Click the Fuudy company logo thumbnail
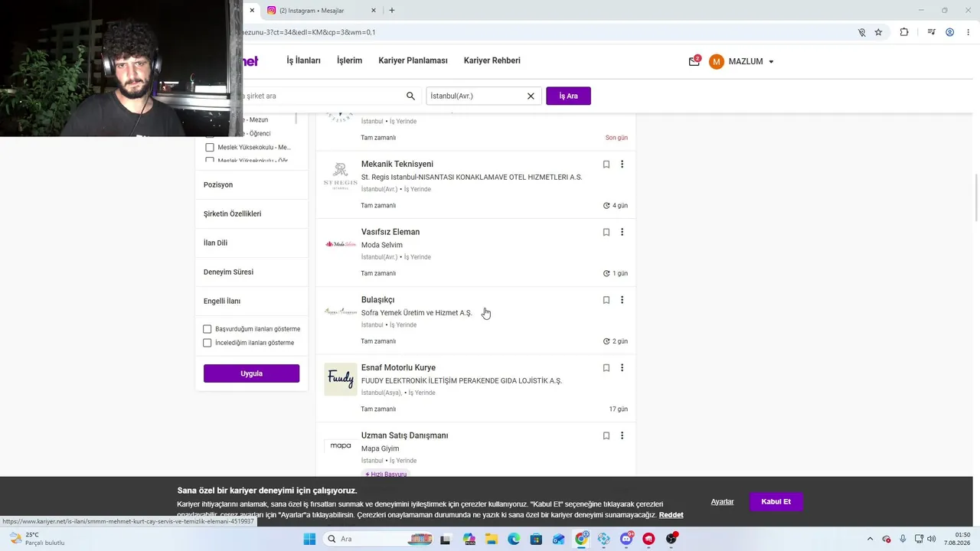Screen dimensions: 980x551 pyautogui.click(x=341, y=379)
